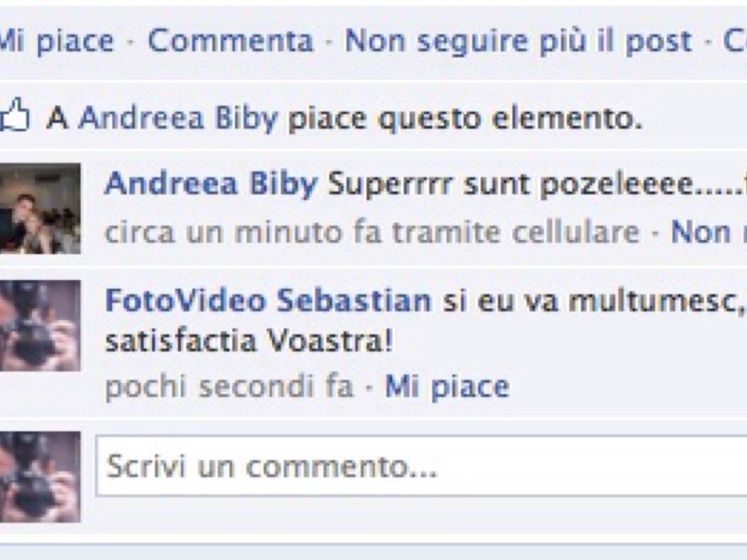Click the cut-off link after Non seguire più il post
This screenshot has width=747, height=560.
(x=735, y=41)
